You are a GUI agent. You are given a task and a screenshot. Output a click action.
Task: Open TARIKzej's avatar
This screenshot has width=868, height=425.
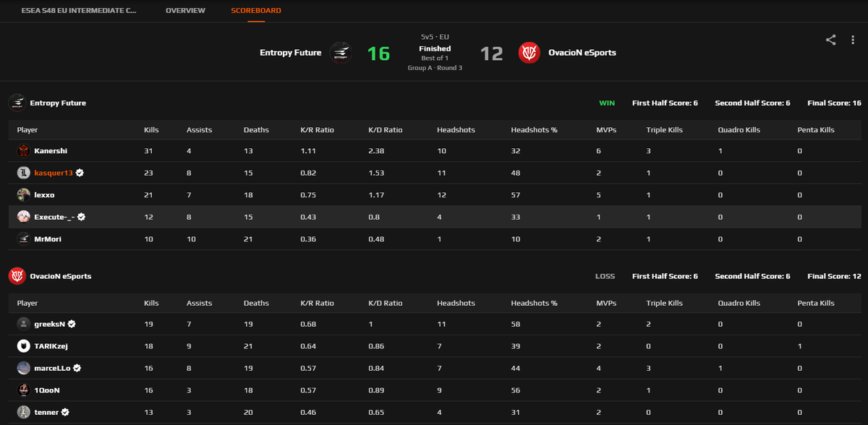[x=23, y=346]
